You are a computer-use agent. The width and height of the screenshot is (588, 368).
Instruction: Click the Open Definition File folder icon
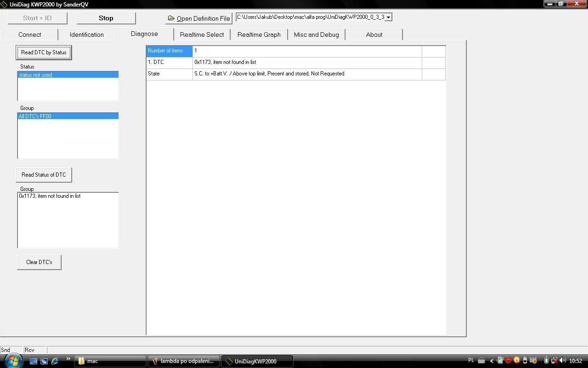point(171,18)
